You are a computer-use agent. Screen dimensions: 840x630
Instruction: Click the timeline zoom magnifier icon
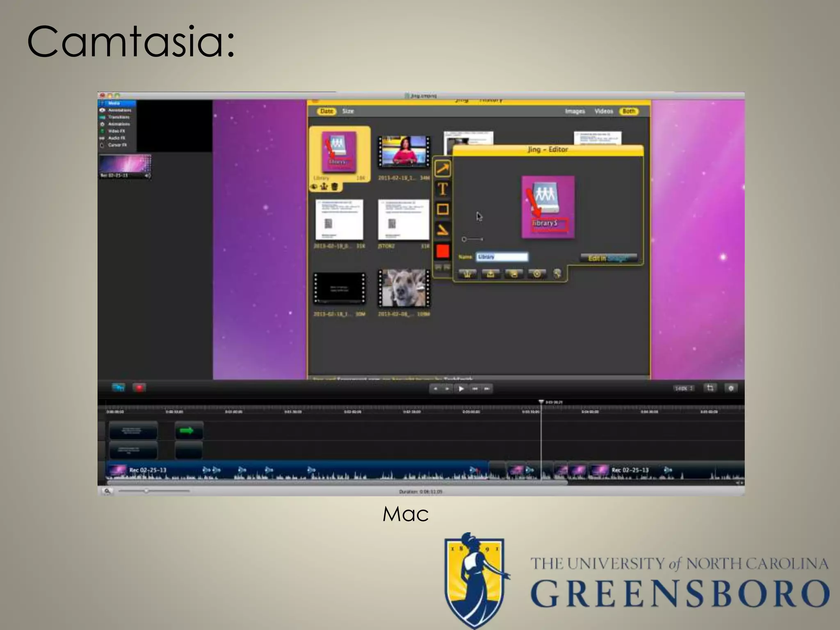(107, 491)
